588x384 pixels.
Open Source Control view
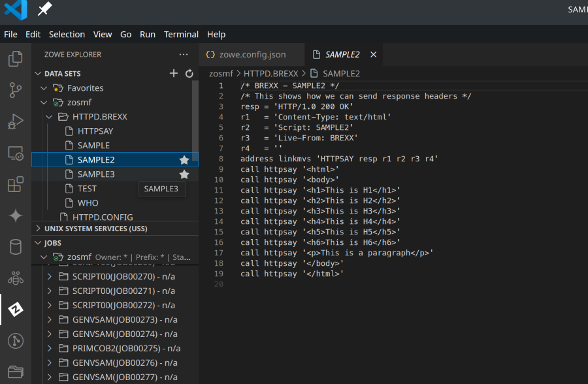coord(15,90)
